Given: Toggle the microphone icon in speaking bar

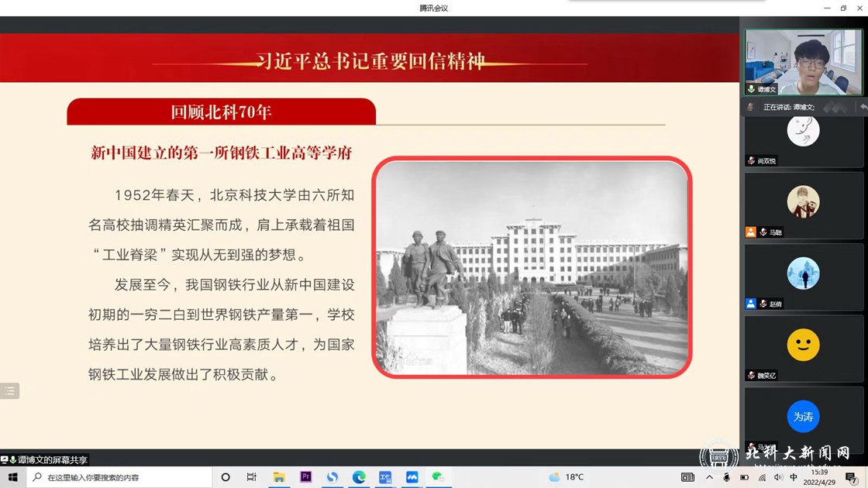Looking at the screenshot, I should click(x=750, y=107).
